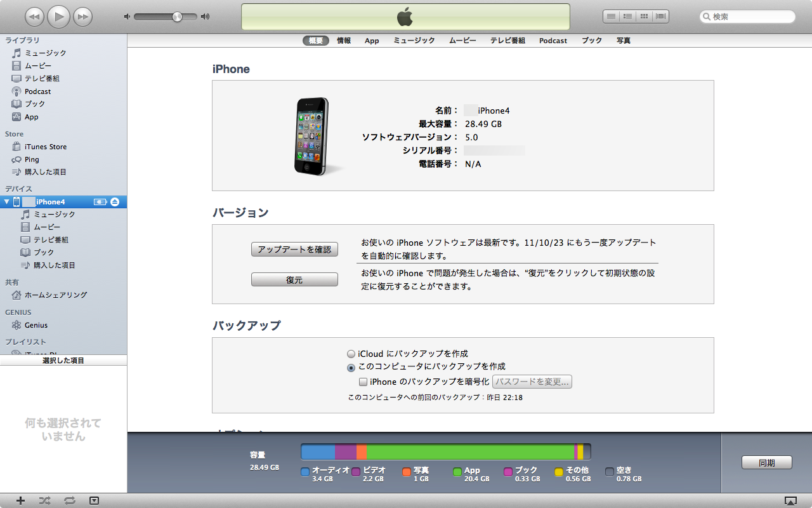The height and width of the screenshot is (508, 812).
Task: Click the add playlist plus icon
Action: (x=20, y=500)
